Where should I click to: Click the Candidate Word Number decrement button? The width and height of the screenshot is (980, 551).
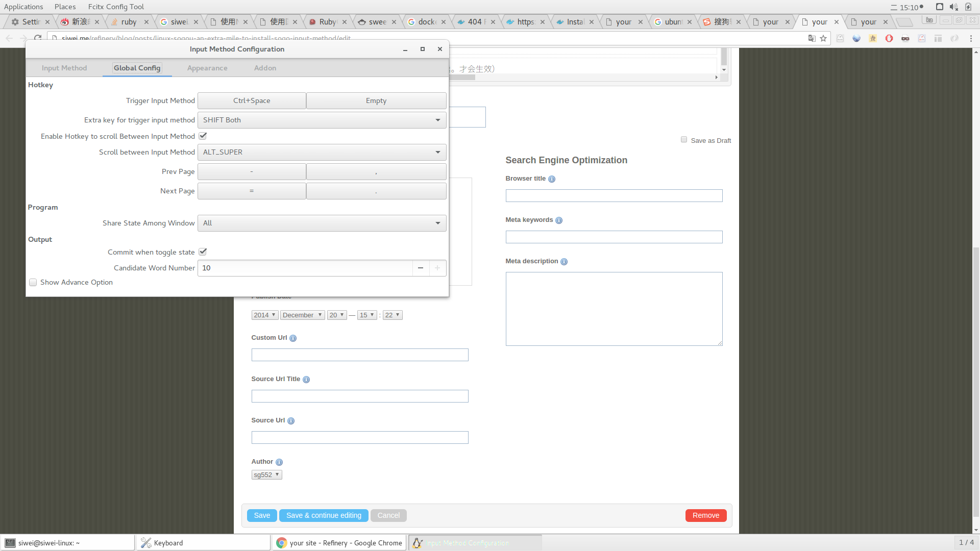pos(421,267)
